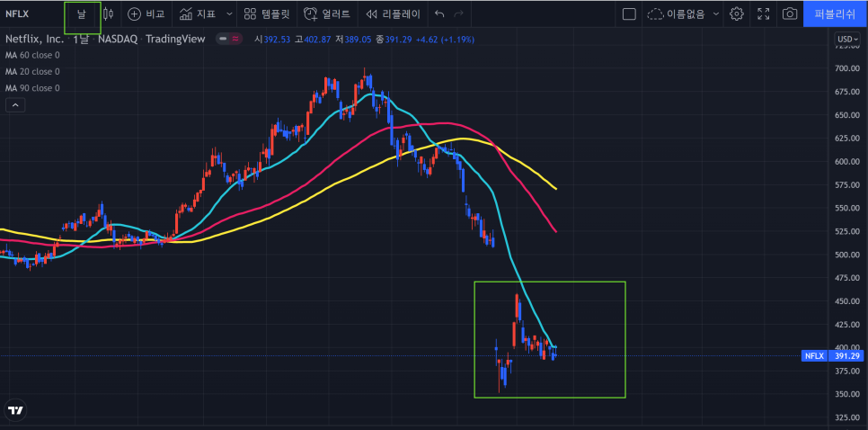Open chart settings gear
Image resolution: width=868 pixels, height=430 pixels.
click(736, 14)
